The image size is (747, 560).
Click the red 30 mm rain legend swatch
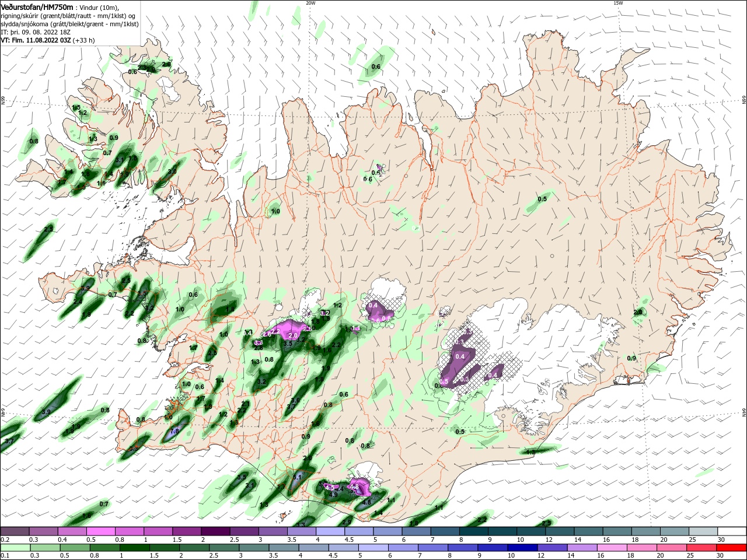732,548
